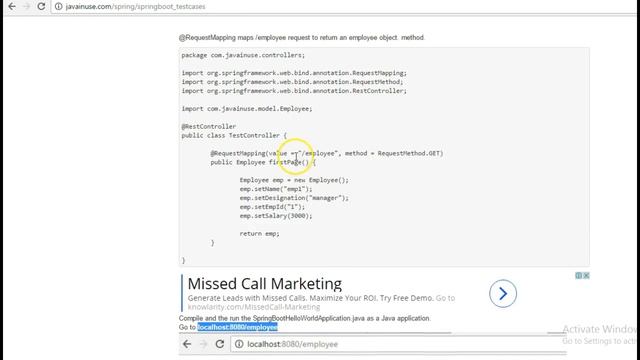Click 'emp.setName("emp1");' code line

pyautogui.click(x=276, y=189)
